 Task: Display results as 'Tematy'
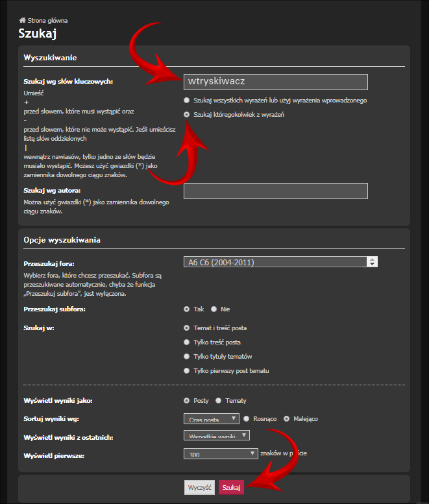click(218, 400)
